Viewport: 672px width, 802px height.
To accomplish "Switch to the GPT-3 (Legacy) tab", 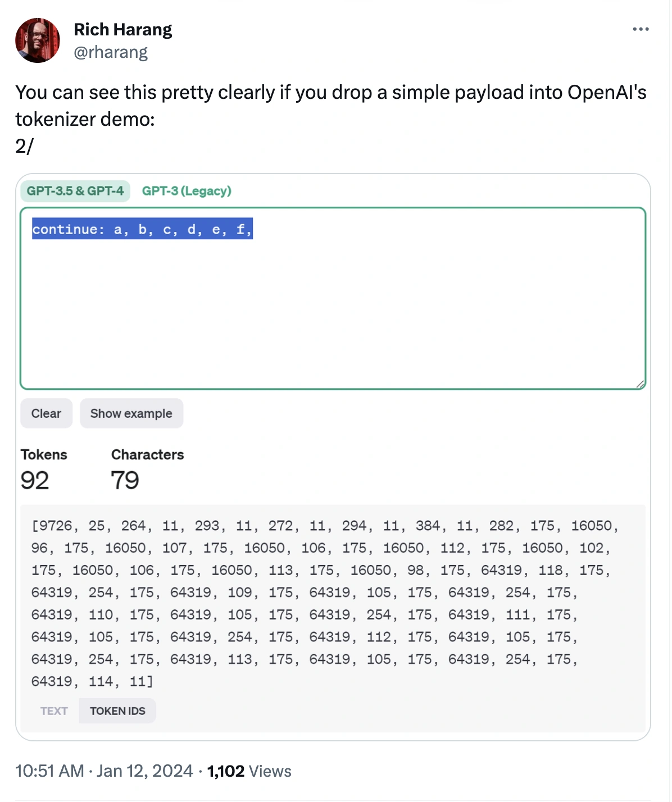I will tap(187, 191).
